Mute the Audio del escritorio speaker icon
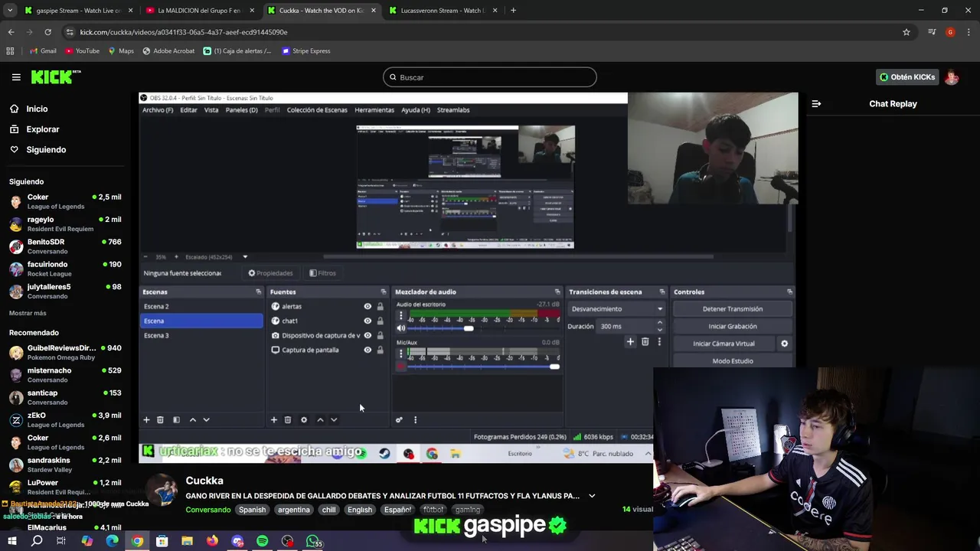980x551 pixels. point(400,328)
